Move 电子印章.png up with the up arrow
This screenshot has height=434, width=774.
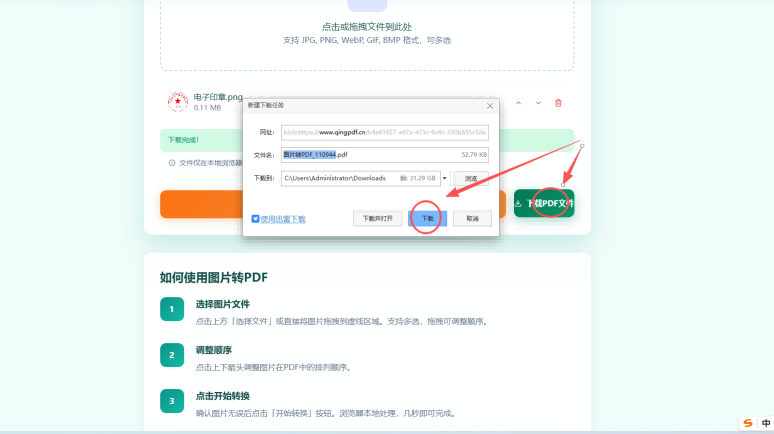pyautogui.click(x=518, y=103)
